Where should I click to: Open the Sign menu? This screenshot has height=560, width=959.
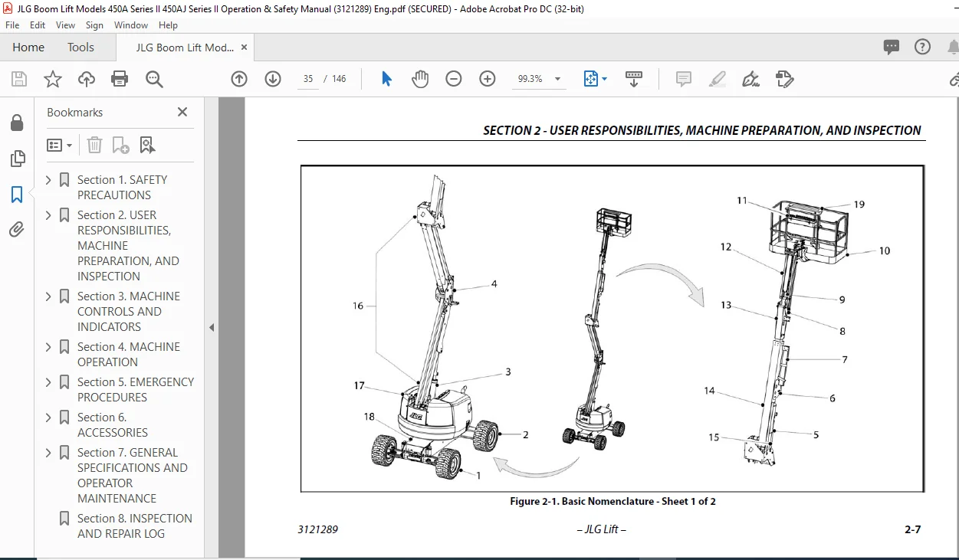coord(94,25)
